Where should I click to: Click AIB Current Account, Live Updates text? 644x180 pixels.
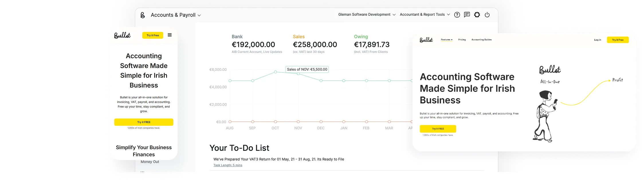coord(257,52)
